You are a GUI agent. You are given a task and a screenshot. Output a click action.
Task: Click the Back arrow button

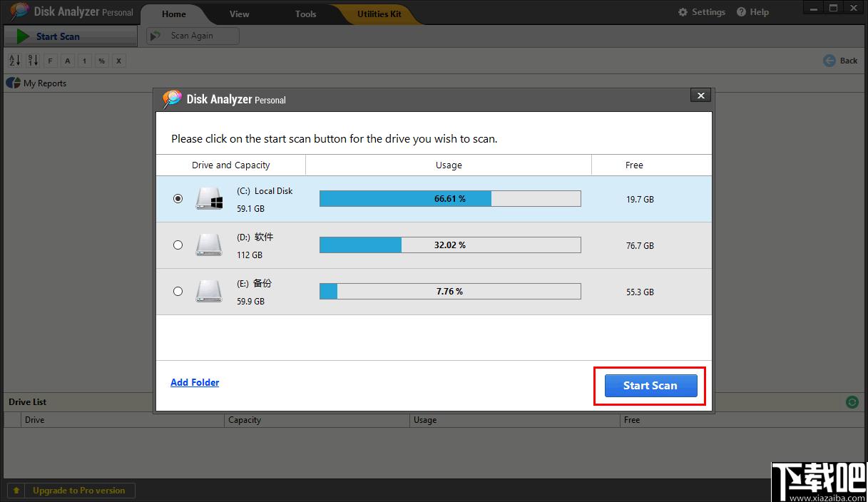[840, 61]
